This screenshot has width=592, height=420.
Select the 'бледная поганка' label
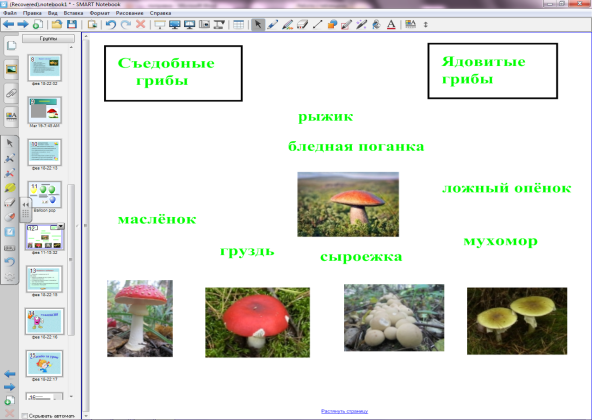point(356,147)
